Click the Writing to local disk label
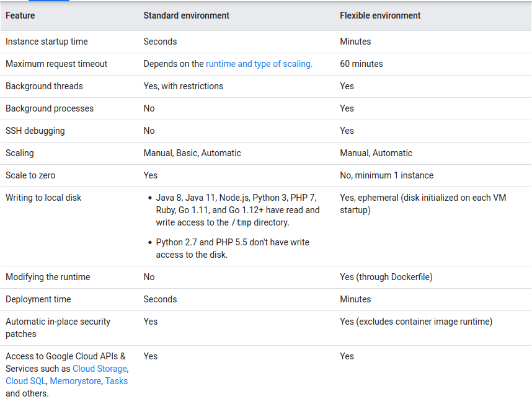Image resolution: width=532 pixels, height=399 pixels. 40,198
